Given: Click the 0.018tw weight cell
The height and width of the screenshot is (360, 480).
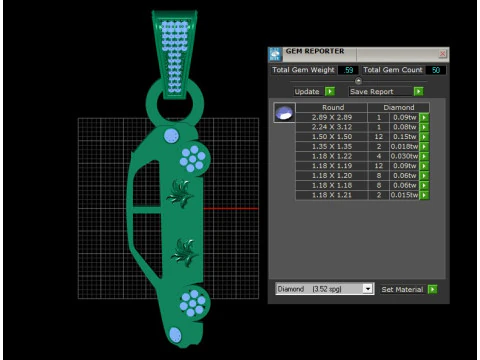Looking at the screenshot, I should tap(404, 146).
